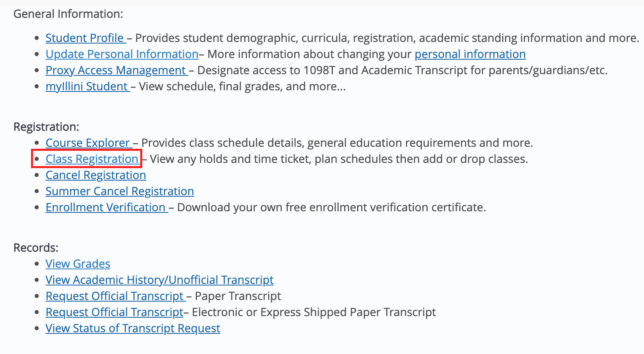The image size is (644, 354).
Task: Open View Grades link
Action: pos(78,264)
